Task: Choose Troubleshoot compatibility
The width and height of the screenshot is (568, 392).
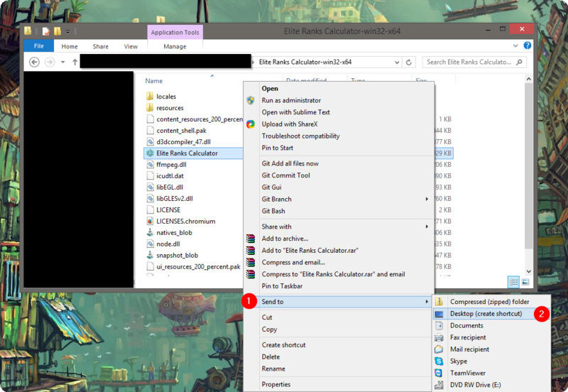Action: [339, 136]
